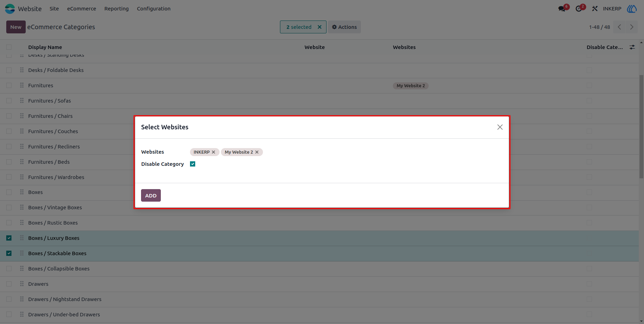Toggle the select-all header checkbox
The height and width of the screenshot is (324, 644).
(x=9, y=47)
